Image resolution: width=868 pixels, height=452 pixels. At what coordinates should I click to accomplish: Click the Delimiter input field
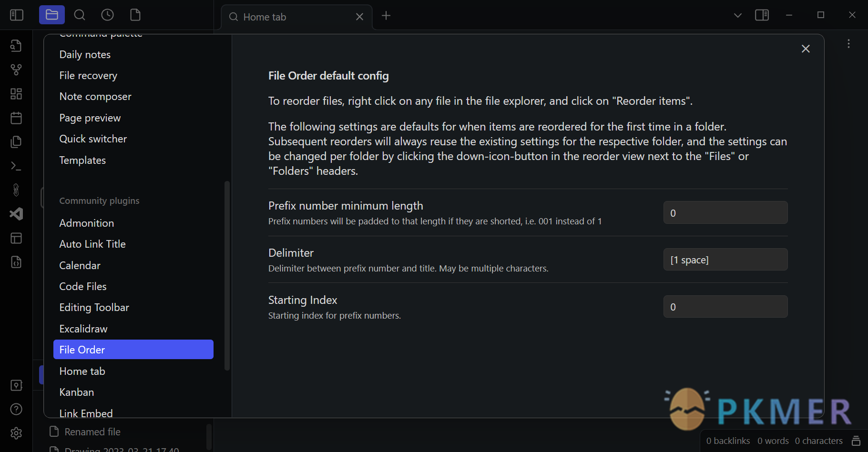pyautogui.click(x=725, y=260)
